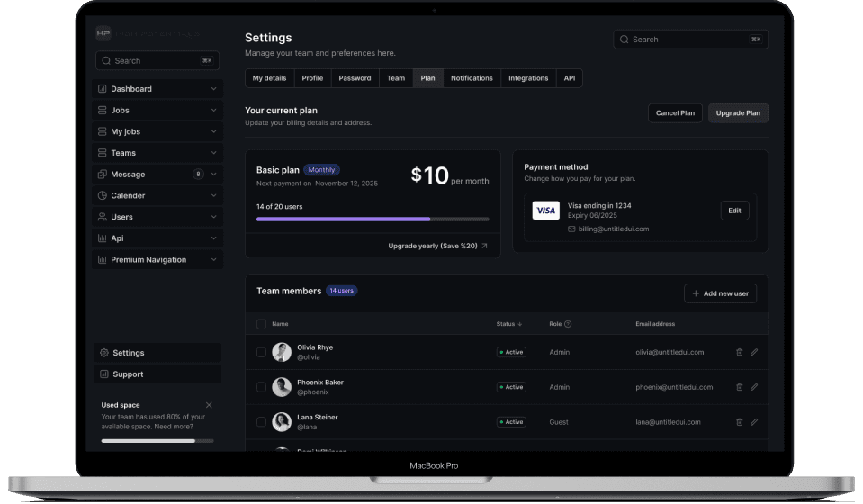The width and height of the screenshot is (863, 504).
Task: Click Edit for payment method
Action: (734, 211)
